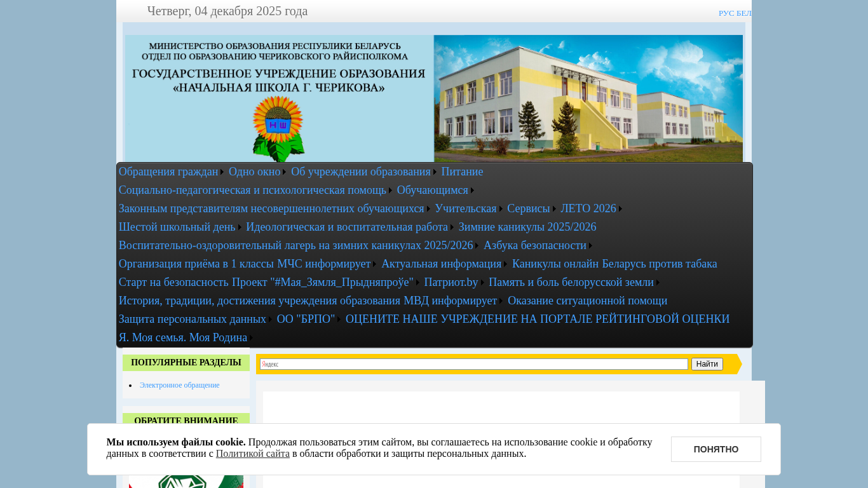This screenshot has width=868, height=488.
Task: Switch site language to РУС
Action: [x=726, y=13]
